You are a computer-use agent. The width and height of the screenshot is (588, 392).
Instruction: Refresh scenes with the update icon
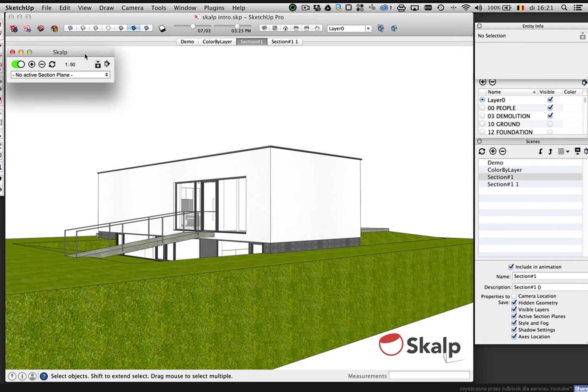coord(482,151)
